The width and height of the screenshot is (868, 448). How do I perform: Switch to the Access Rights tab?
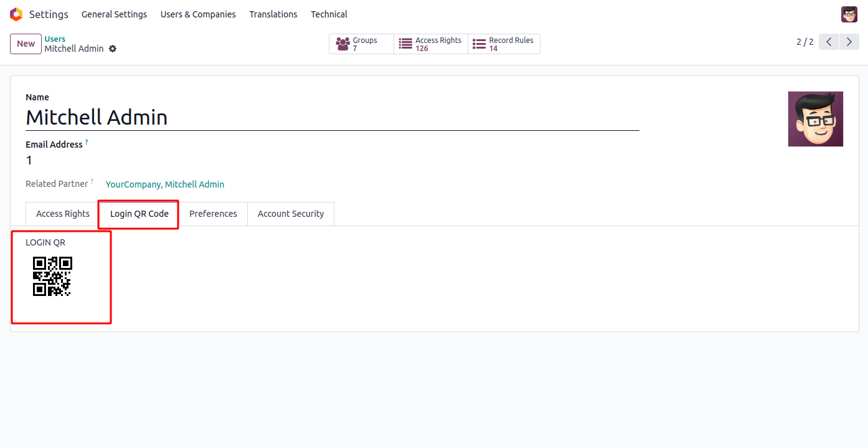click(63, 214)
